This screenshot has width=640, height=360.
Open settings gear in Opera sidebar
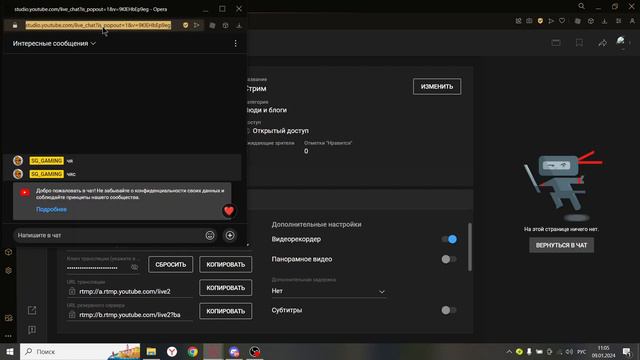(x=8, y=271)
